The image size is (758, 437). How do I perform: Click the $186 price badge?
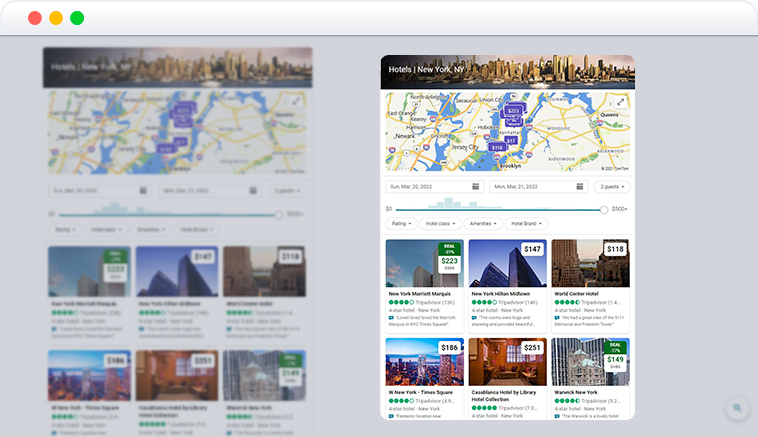[x=450, y=348]
